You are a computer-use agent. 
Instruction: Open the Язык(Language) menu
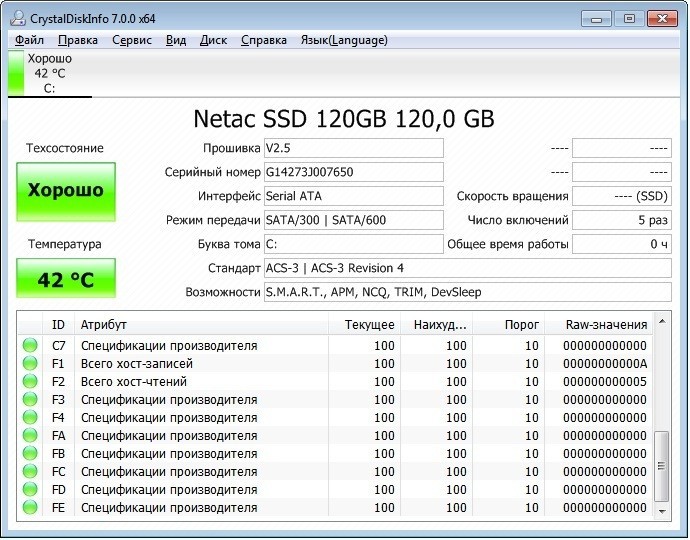point(344,40)
